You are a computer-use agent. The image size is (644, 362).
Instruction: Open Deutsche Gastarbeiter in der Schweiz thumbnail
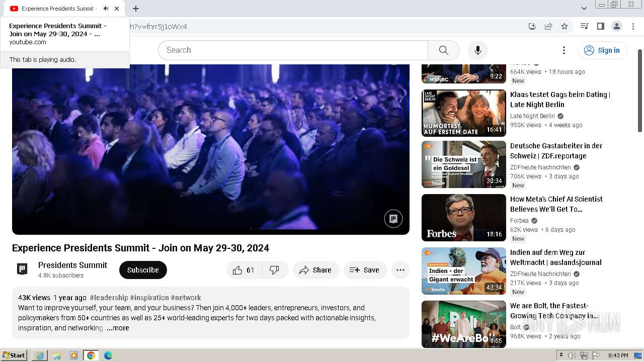pos(464,164)
